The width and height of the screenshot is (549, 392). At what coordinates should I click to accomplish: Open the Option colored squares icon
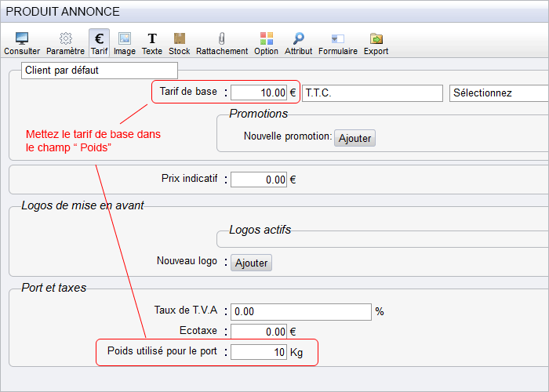(x=266, y=38)
